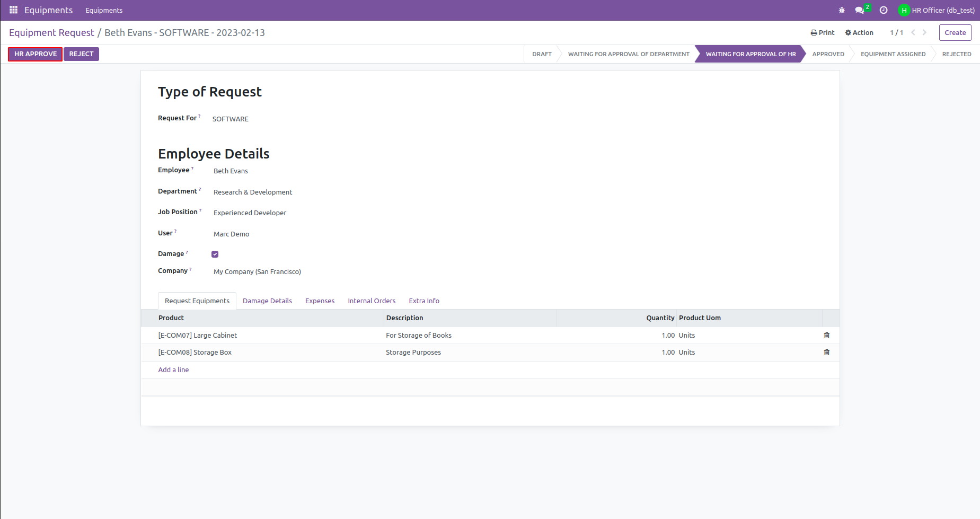Viewport: 980px width, 519px height.
Task: Open the activities clock icon
Action: [884, 10]
